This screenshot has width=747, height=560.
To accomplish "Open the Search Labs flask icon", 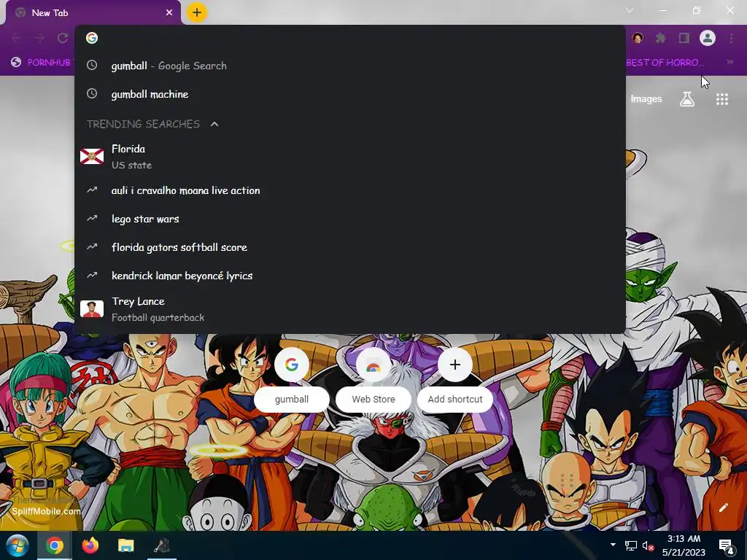I will pyautogui.click(x=687, y=99).
